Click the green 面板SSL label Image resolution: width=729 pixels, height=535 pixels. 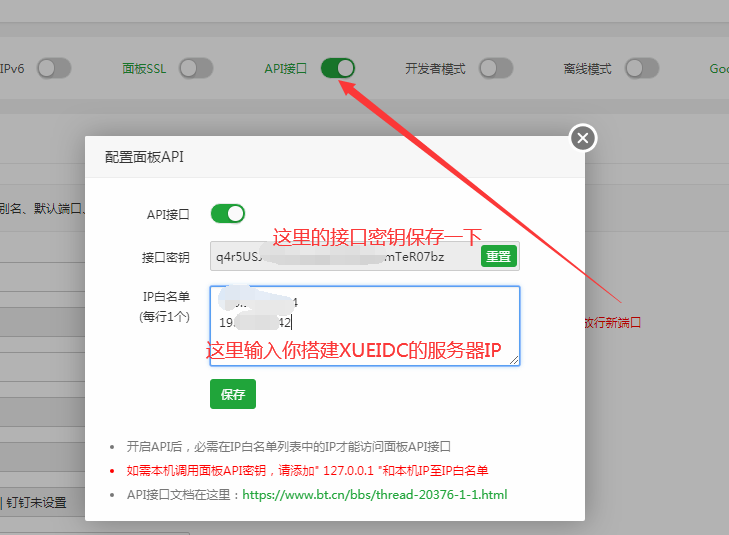(x=146, y=69)
